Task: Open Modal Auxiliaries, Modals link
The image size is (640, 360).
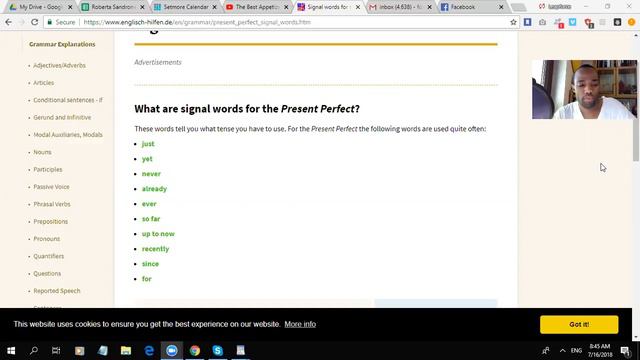Action: tap(68, 135)
